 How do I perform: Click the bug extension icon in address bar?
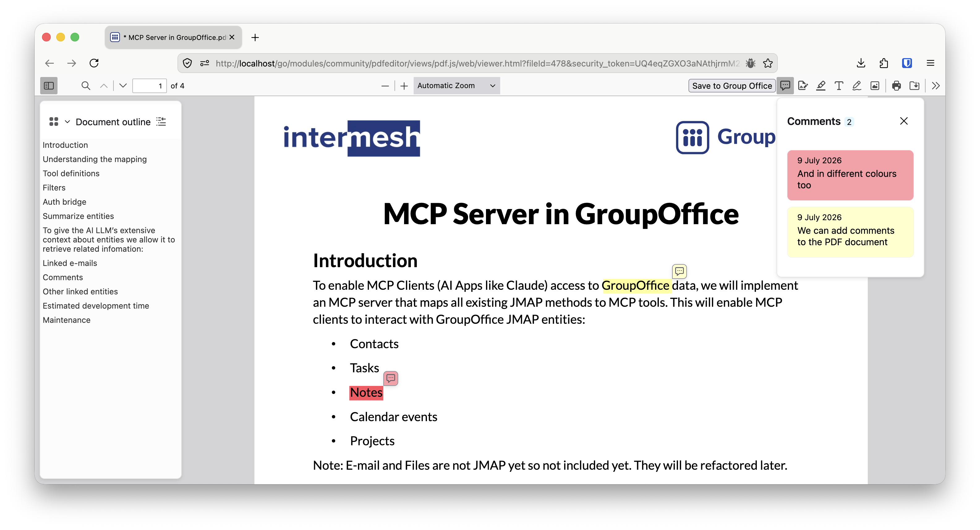tap(750, 63)
